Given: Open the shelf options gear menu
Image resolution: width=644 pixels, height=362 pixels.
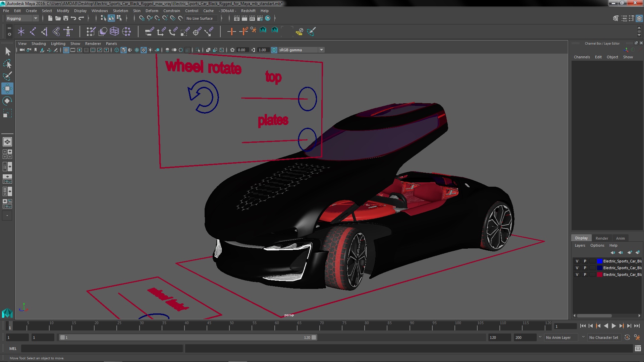Looking at the screenshot, I should (x=9, y=34).
